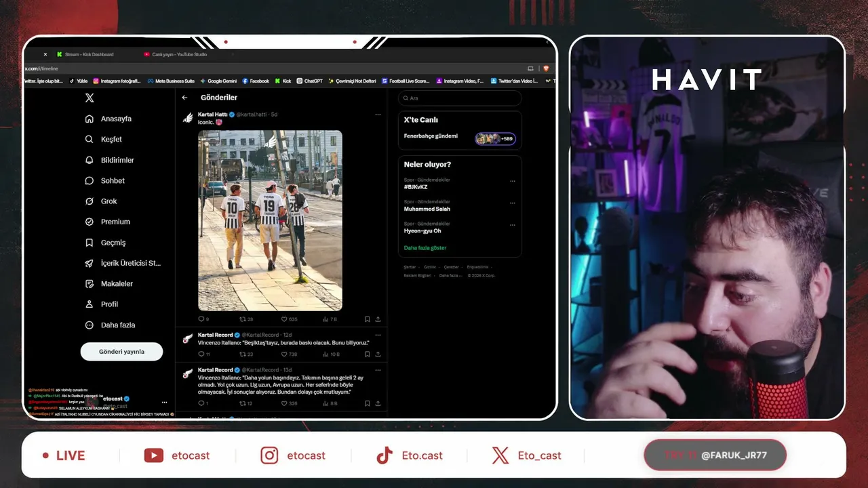Open more options on "Daha yolun başındayız" post

coord(378,370)
